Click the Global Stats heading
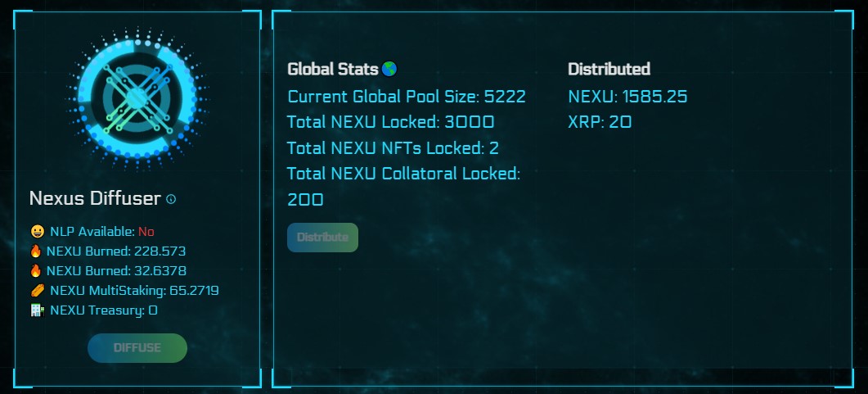 click(x=333, y=70)
